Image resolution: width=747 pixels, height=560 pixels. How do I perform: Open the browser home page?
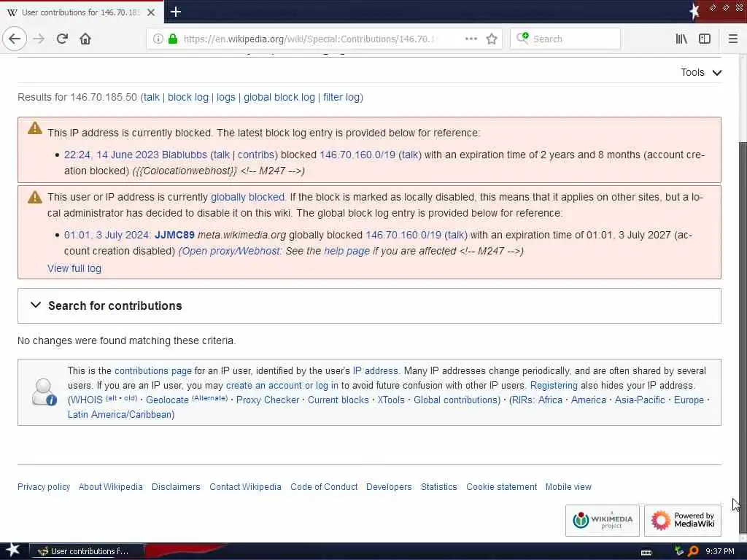pos(85,39)
